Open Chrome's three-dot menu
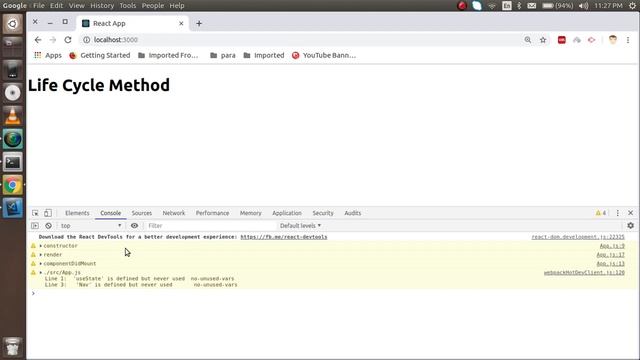 click(628, 40)
